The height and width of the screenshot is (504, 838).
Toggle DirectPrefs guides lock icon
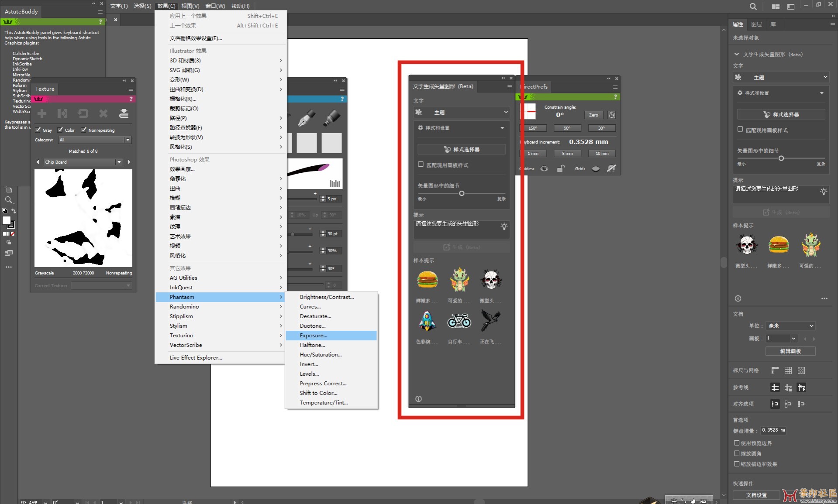tap(561, 168)
